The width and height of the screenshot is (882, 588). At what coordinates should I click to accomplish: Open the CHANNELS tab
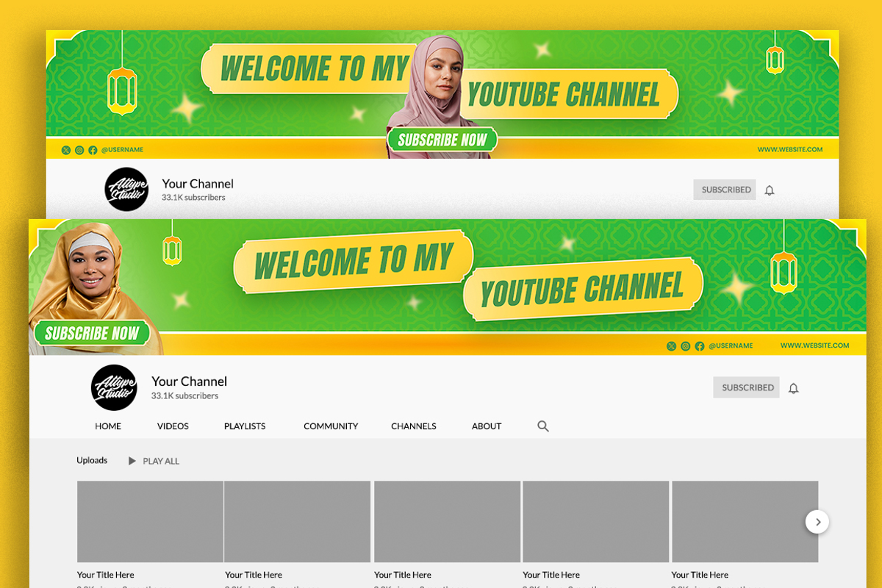(x=414, y=426)
